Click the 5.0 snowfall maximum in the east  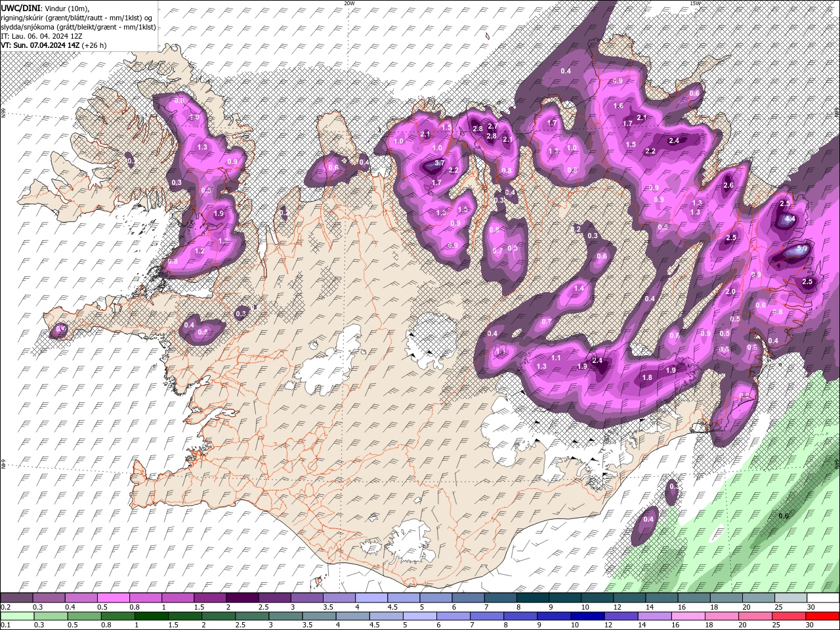[801, 249]
